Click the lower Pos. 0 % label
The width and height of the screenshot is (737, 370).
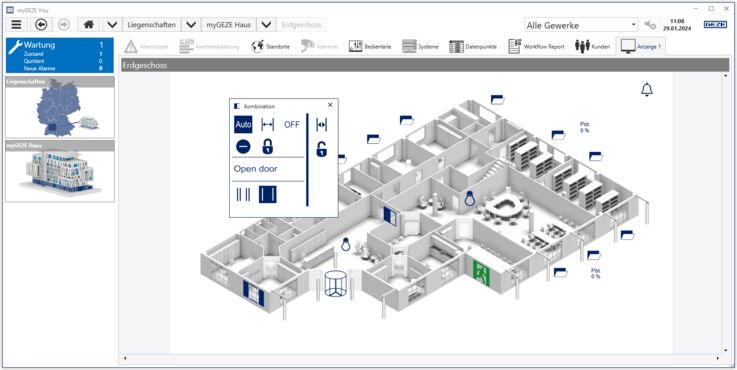click(596, 274)
